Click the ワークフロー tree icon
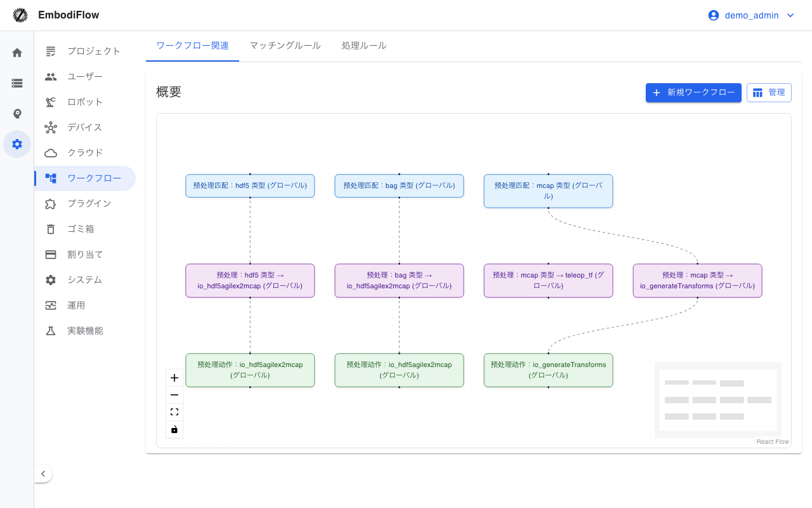The image size is (812, 508). 51,178
